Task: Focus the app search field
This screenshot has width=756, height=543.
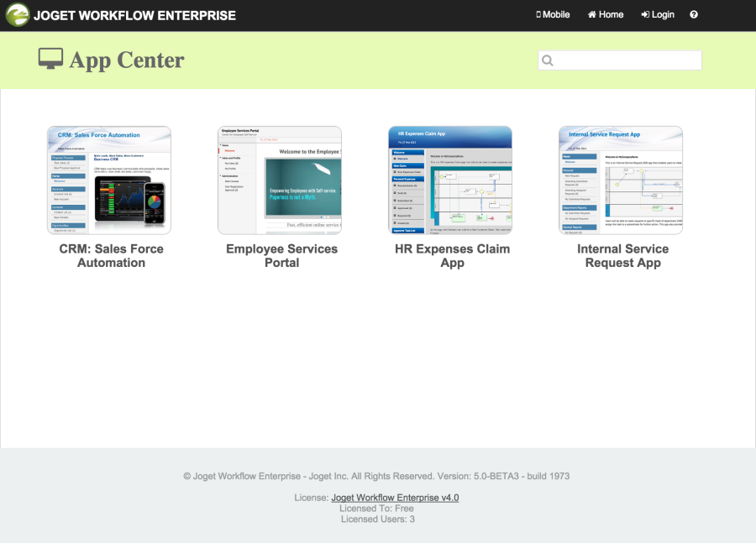Action: click(x=620, y=60)
